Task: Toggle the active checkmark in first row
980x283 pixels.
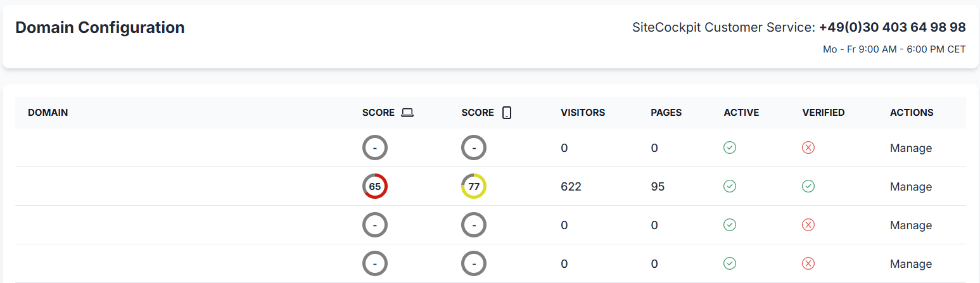Action: coord(730,148)
